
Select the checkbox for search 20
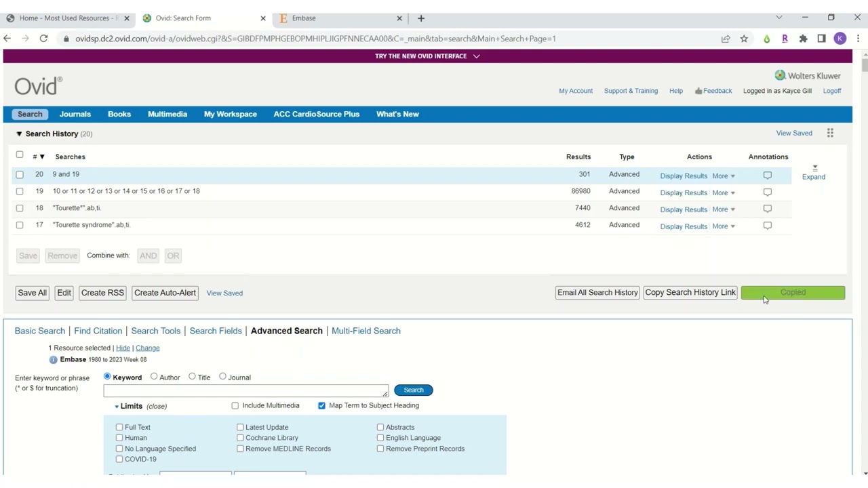click(20, 175)
